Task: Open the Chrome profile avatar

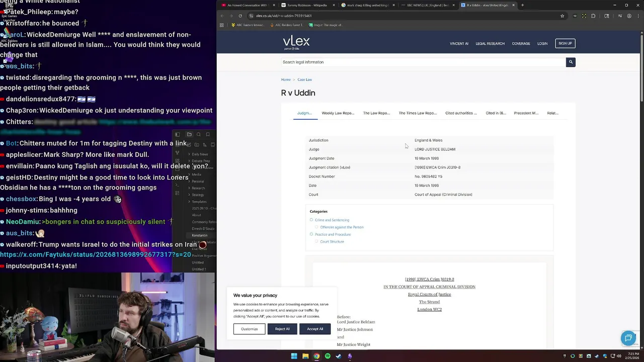Action: pos(629,16)
